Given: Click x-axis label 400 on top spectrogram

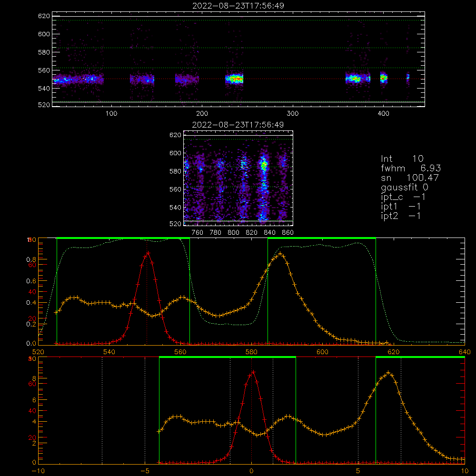Looking at the screenshot, I should click(383, 114).
